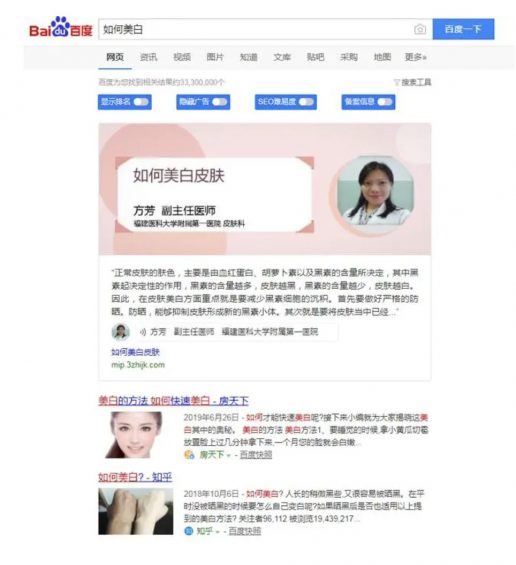516x565 pixels.
Task: Click the 百度一下 search button
Action: point(463,29)
